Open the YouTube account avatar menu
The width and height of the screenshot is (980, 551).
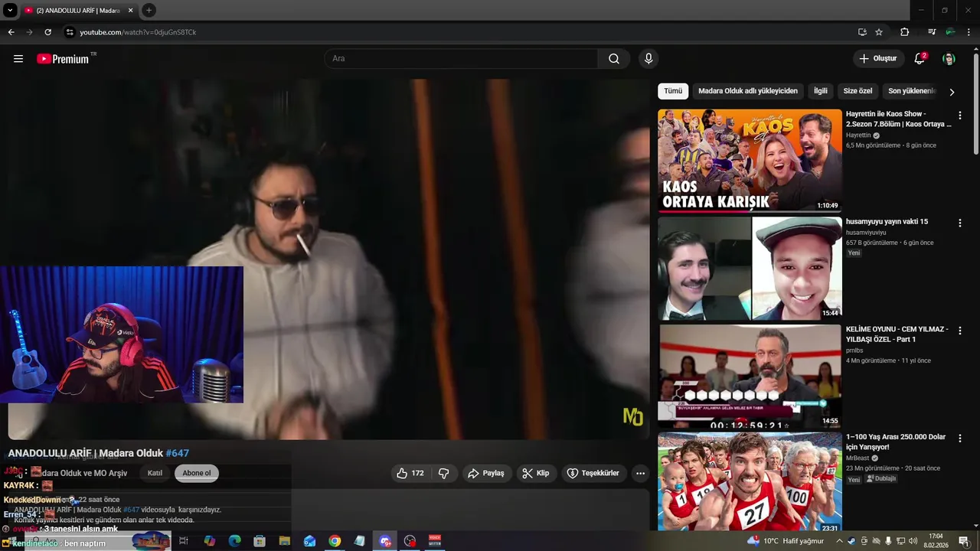pos(949,59)
